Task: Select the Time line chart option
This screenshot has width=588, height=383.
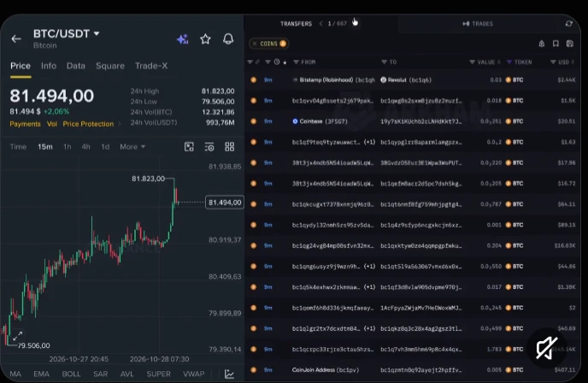Action: tap(18, 147)
